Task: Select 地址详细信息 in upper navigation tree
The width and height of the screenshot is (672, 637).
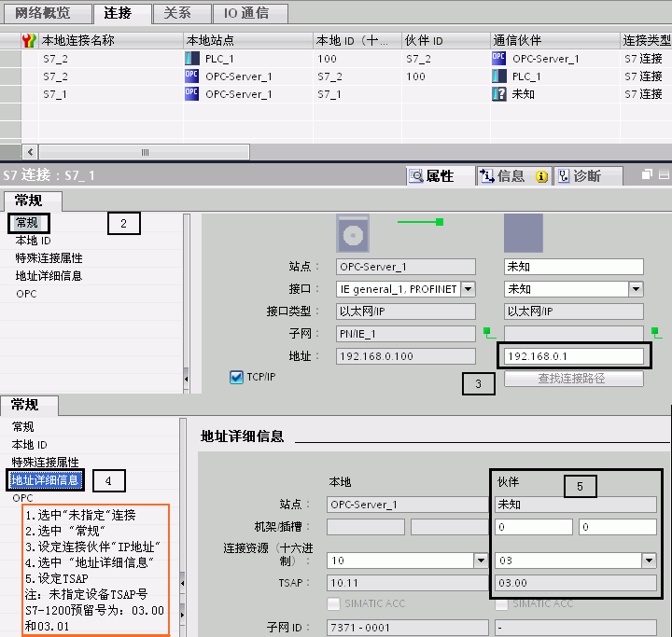Action: [x=49, y=276]
